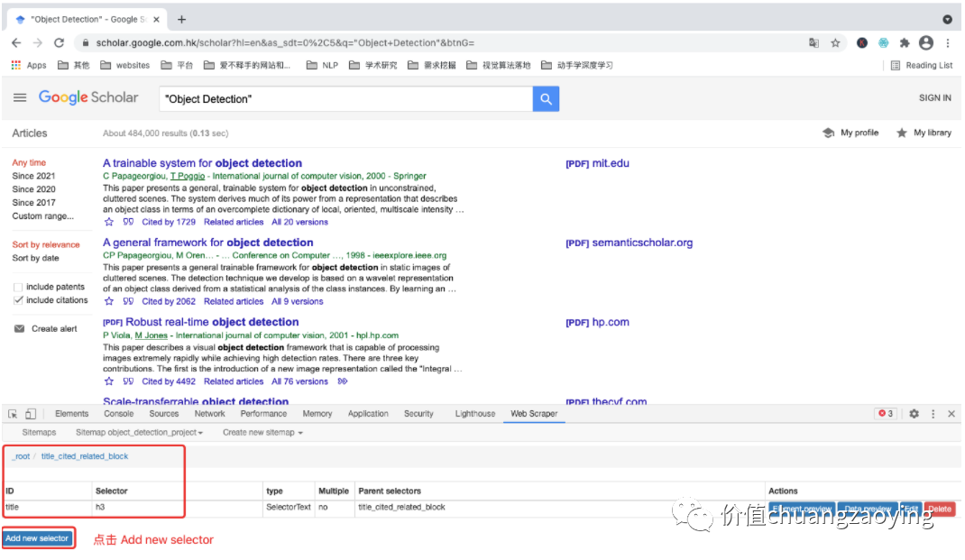Image resolution: width=965 pixels, height=560 pixels.
Task: Delete the title selector row
Action: [939, 509]
